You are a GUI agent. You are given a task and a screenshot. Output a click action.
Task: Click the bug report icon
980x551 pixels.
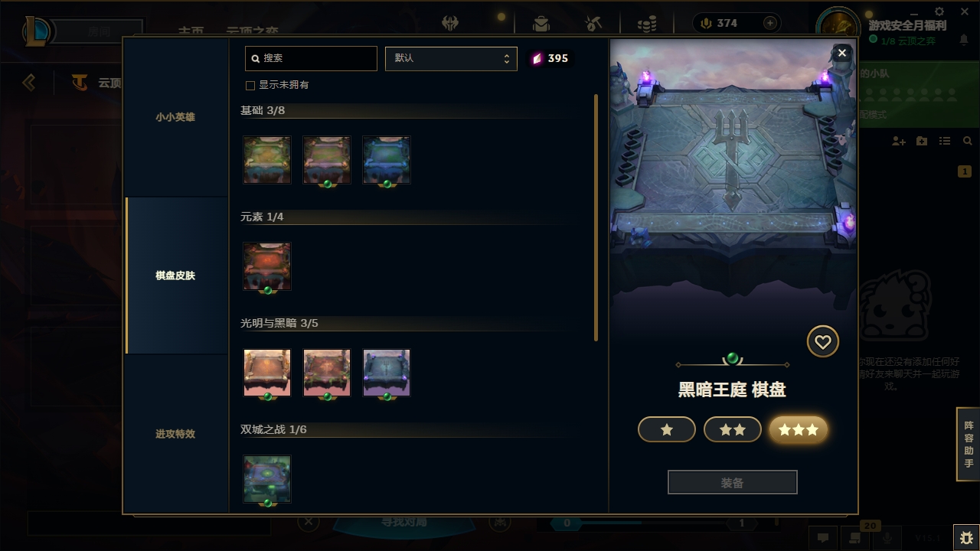point(966,538)
